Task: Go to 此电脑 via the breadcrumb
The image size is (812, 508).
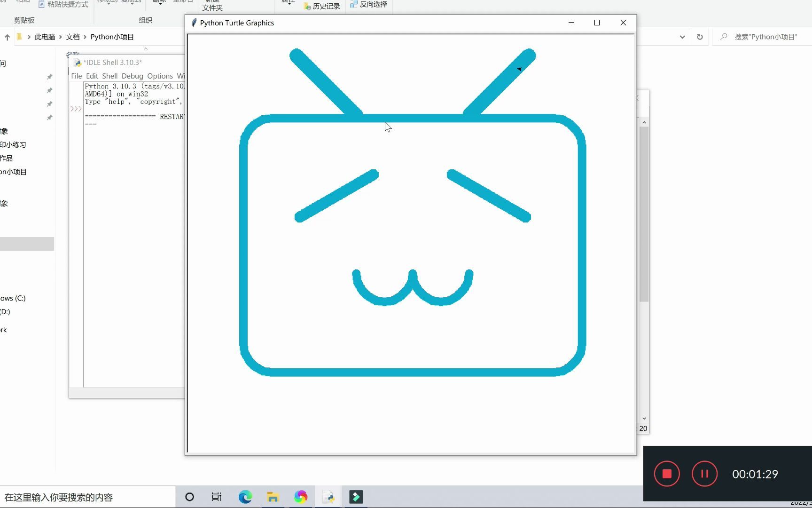Action: pos(45,37)
